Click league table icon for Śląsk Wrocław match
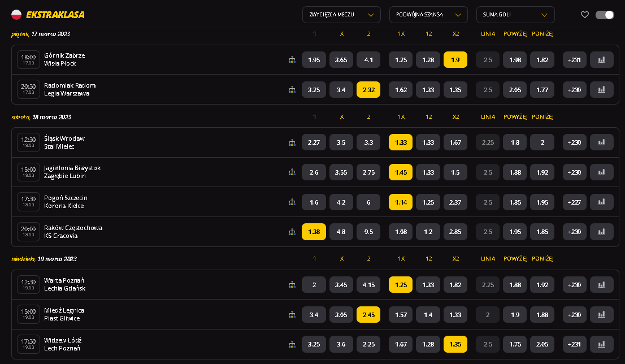 coord(292,142)
